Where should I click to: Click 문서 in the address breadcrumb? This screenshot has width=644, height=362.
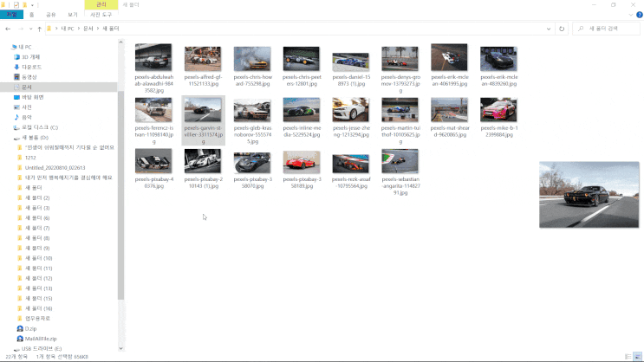pos(88,29)
